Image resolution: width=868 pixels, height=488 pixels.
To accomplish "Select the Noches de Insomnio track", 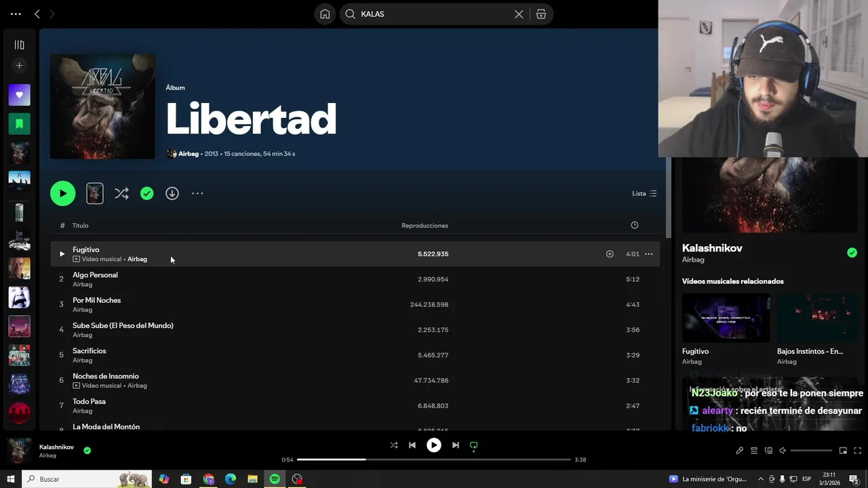I will 355,380.
